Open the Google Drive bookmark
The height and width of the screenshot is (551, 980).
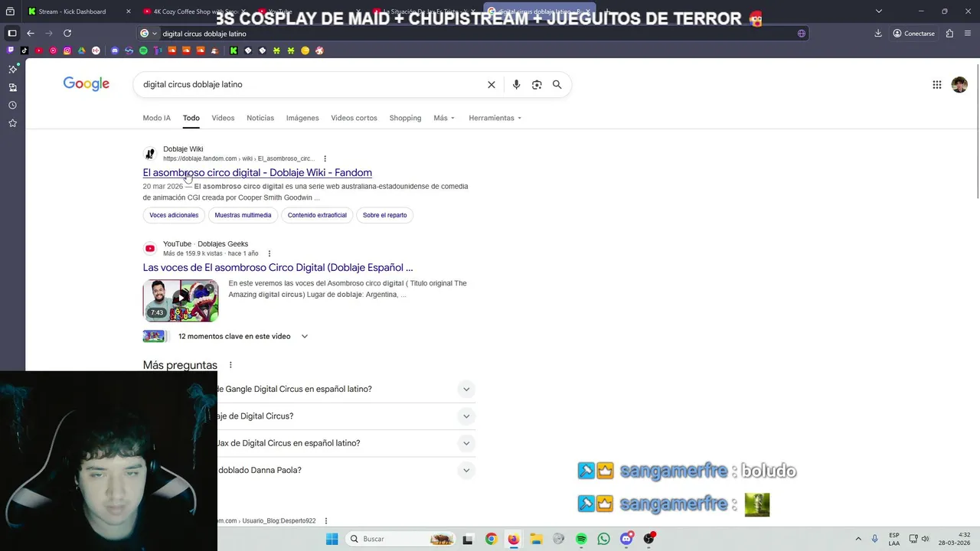point(82,51)
